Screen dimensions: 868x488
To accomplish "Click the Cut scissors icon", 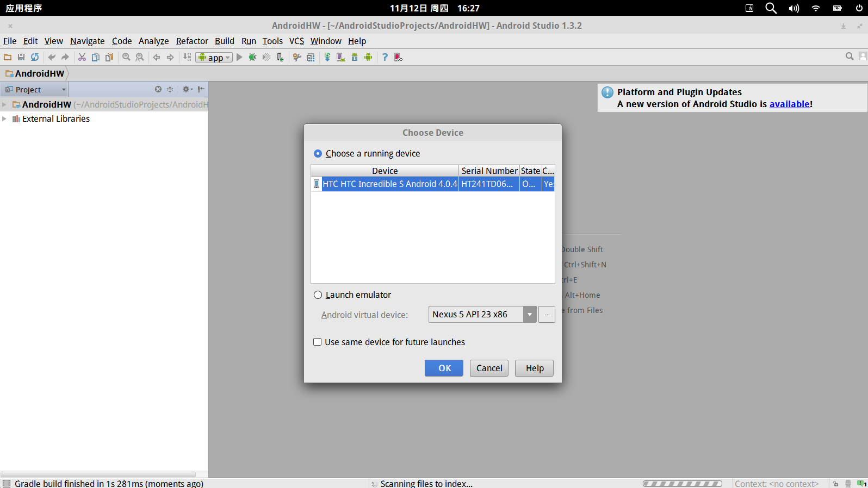I will (82, 57).
